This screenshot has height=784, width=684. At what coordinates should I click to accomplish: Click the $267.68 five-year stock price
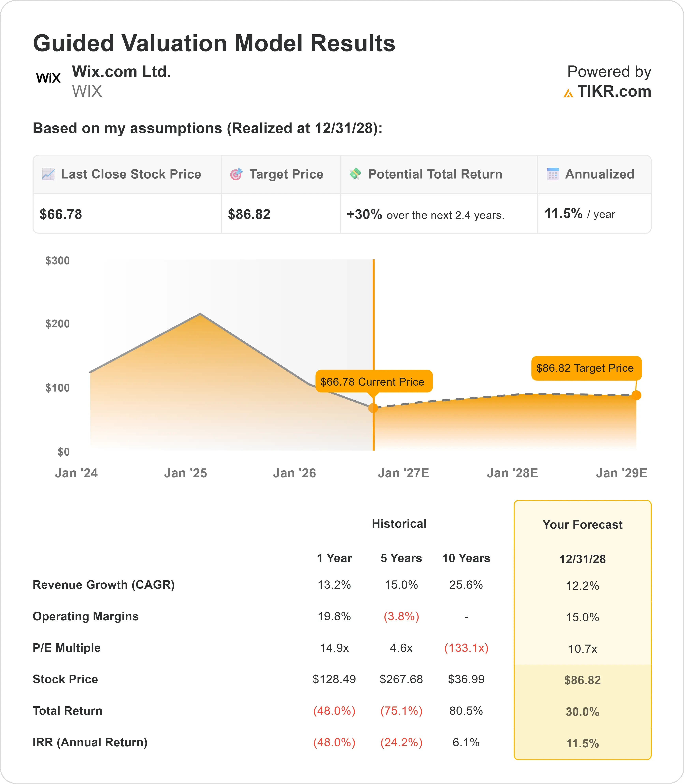(401, 679)
